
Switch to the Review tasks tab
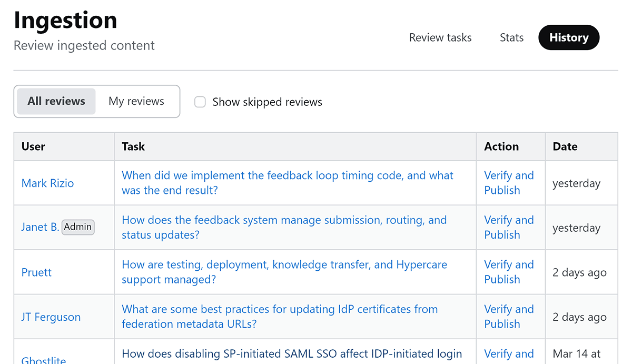click(x=440, y=38)
